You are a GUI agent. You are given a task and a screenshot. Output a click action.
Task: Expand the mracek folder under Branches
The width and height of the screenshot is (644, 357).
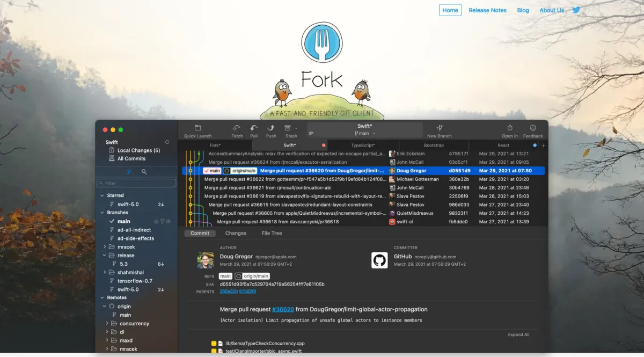(x=105, y=247)
